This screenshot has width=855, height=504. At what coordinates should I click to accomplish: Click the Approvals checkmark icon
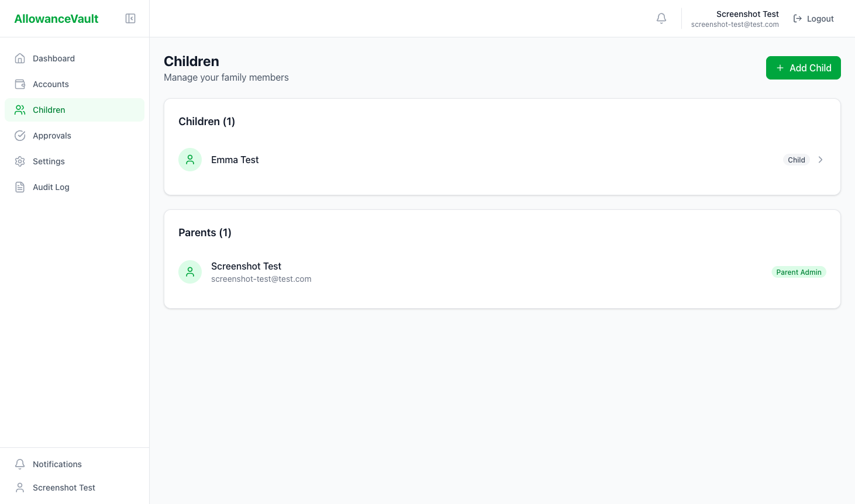(x=20, y=135)
